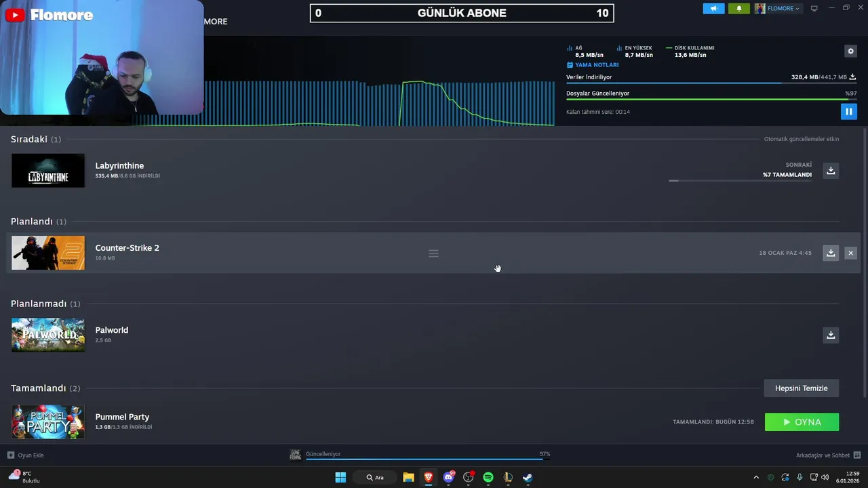Open Palworld thumbnail
This screenshot has height=488, width=868.
pos(48,335)
